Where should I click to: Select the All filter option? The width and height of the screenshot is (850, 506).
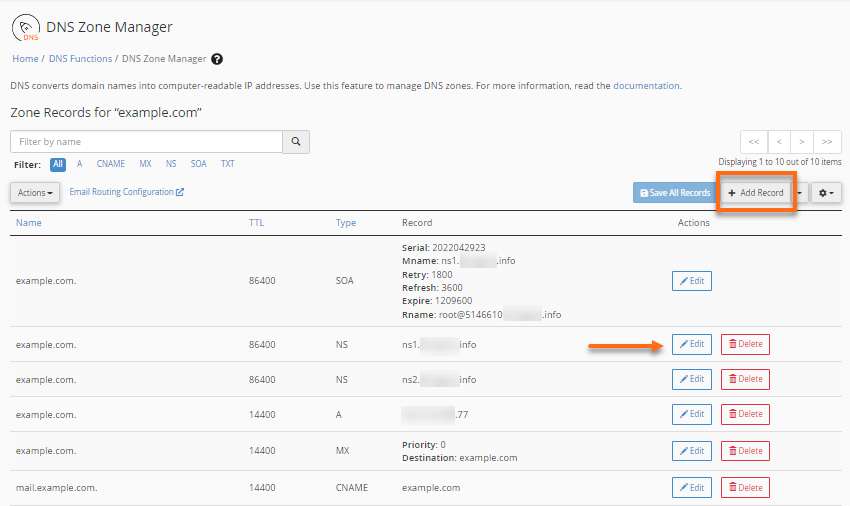58,164
